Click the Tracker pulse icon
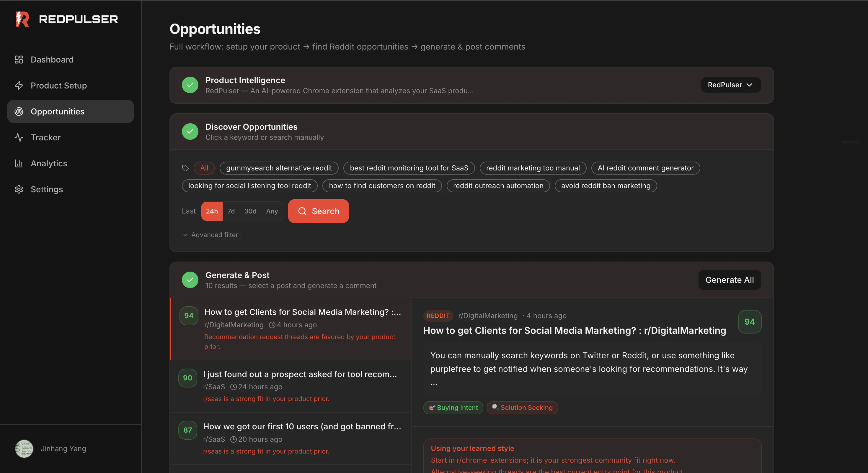 coord(19,137)
